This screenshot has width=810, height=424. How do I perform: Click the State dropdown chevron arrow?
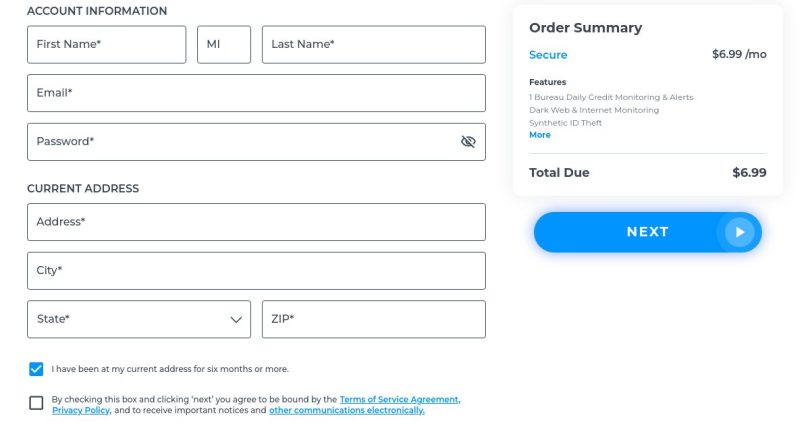236,320
